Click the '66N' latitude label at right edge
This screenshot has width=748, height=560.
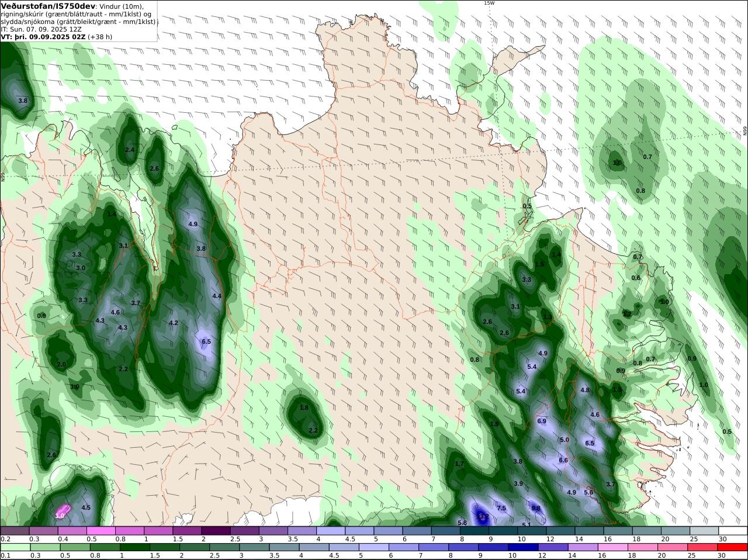point(745,131)
